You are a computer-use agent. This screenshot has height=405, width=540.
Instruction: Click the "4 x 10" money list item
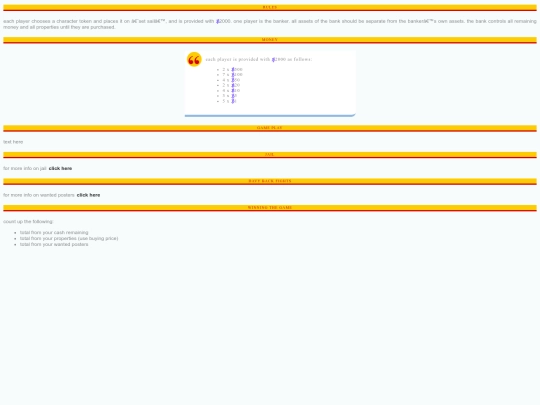231,91
